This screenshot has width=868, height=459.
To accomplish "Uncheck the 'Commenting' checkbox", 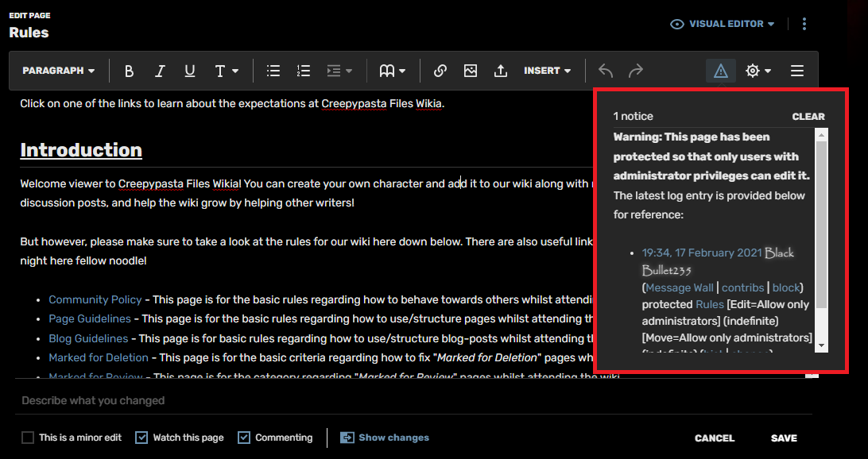I will point(243,438).
